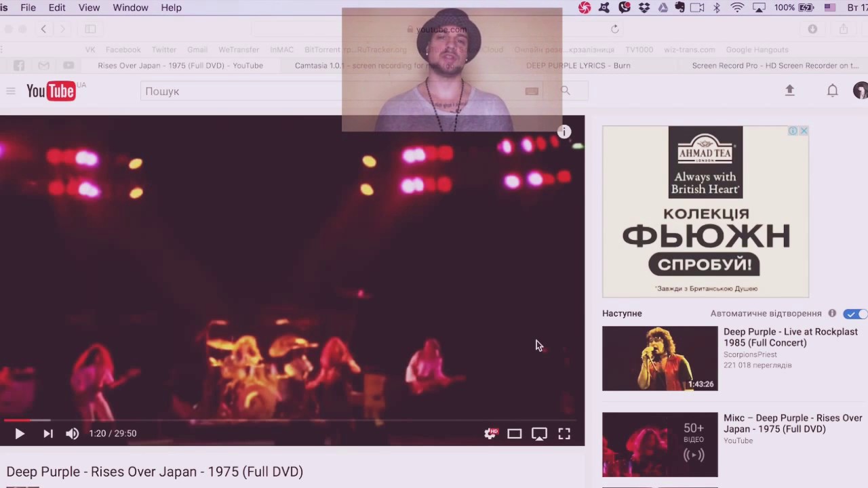Open the TV1000 bookmark
This screenshot has height=488, width=868.
tap(639, 49)
